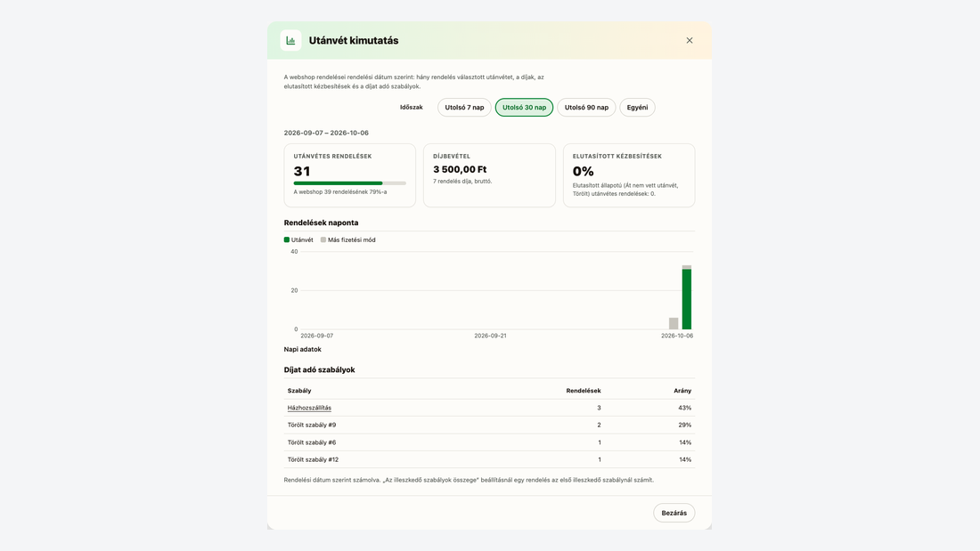Viewport: 980px width, 551px height.
Task: Click the short grey bar in chart
Action: (674, 324)
